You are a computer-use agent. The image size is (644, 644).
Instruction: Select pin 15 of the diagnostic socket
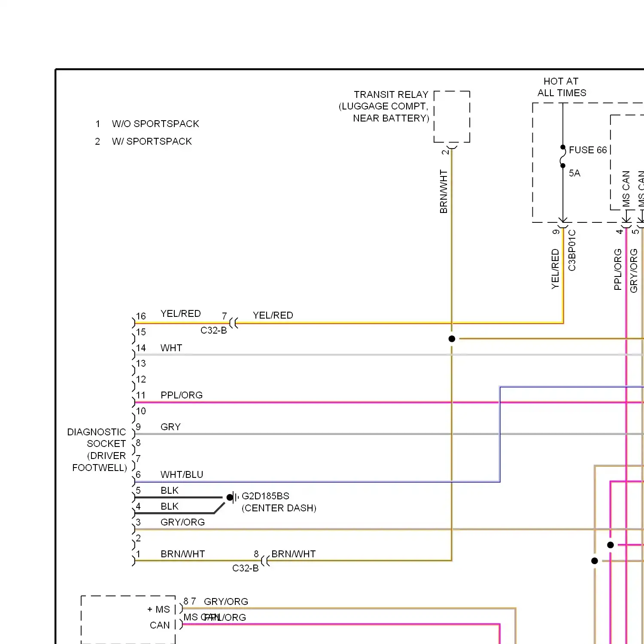[141, 332]
